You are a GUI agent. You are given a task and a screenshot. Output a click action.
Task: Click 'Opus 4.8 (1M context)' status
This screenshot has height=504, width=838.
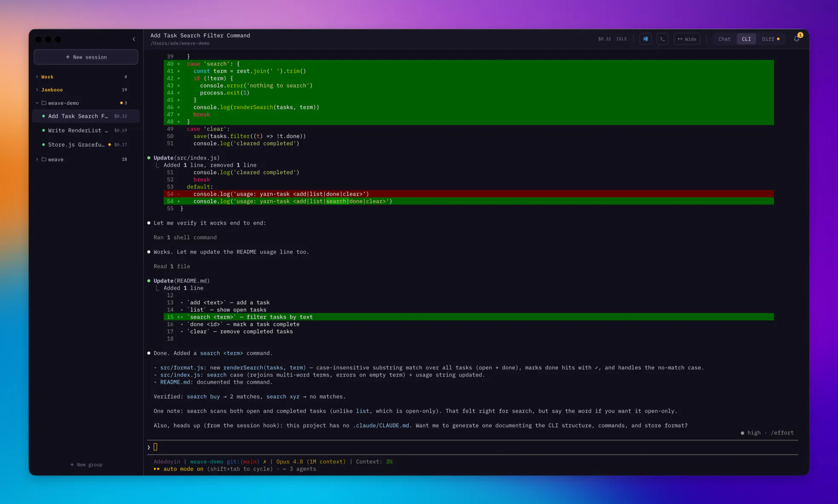(311, 461)
